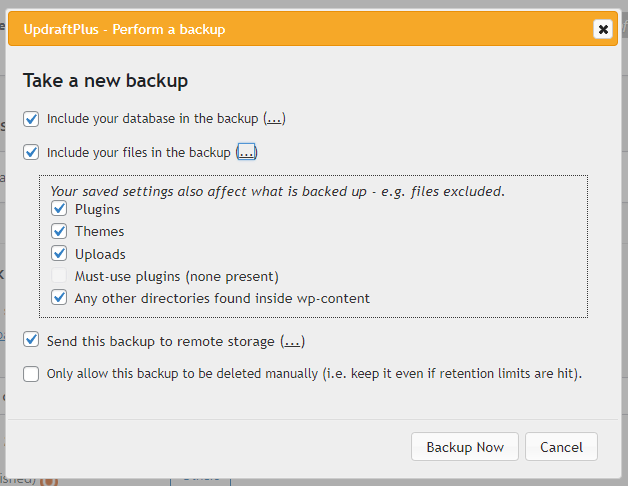Click the orange 'UpdraftPlus - Perform a backup' title bar
The image size is (628, 486).
tap(300, 29)
